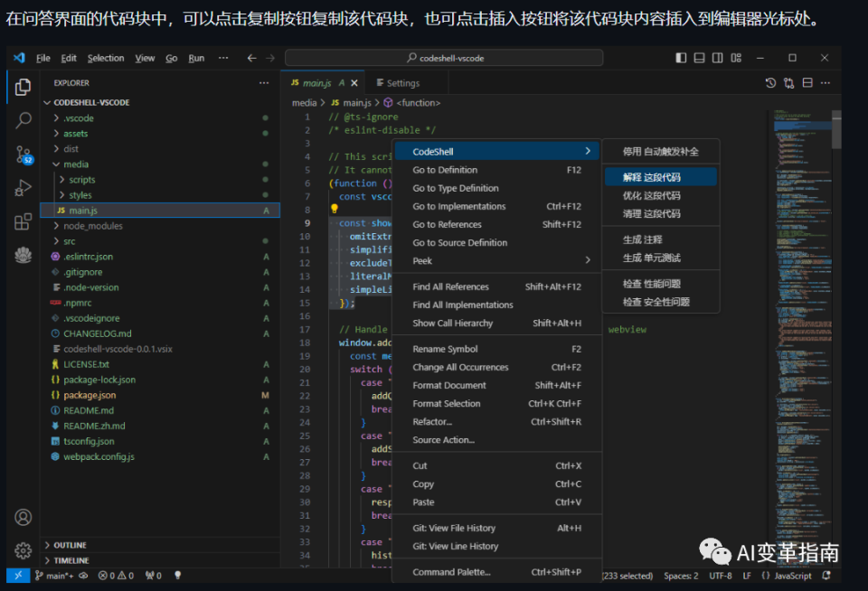Open the Accounts icon in the lower activity bar
Viewport: 868px width, 591px height.
click(21, 518)
